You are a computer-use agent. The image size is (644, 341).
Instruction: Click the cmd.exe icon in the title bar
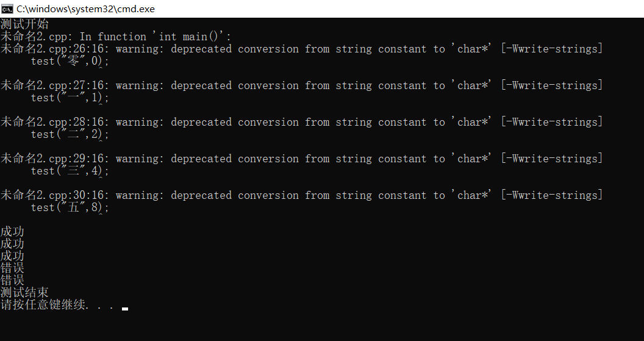7,9
